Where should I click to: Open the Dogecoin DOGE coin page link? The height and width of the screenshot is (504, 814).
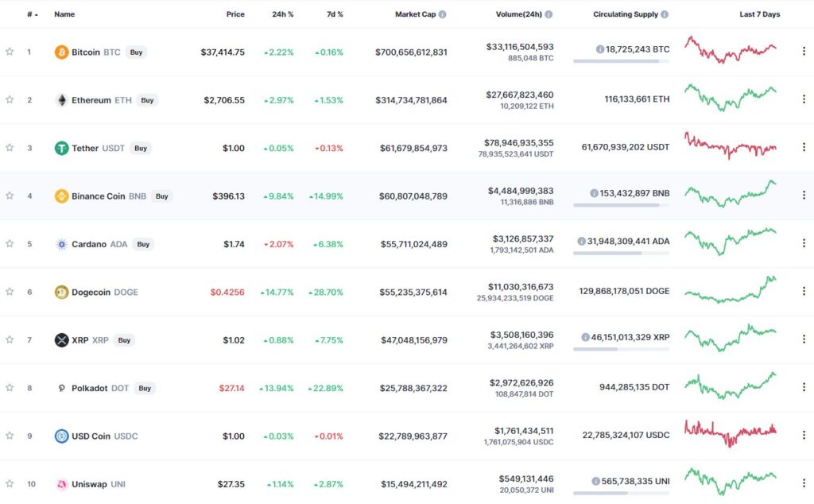pyautogui.click(x=105, y=293)
